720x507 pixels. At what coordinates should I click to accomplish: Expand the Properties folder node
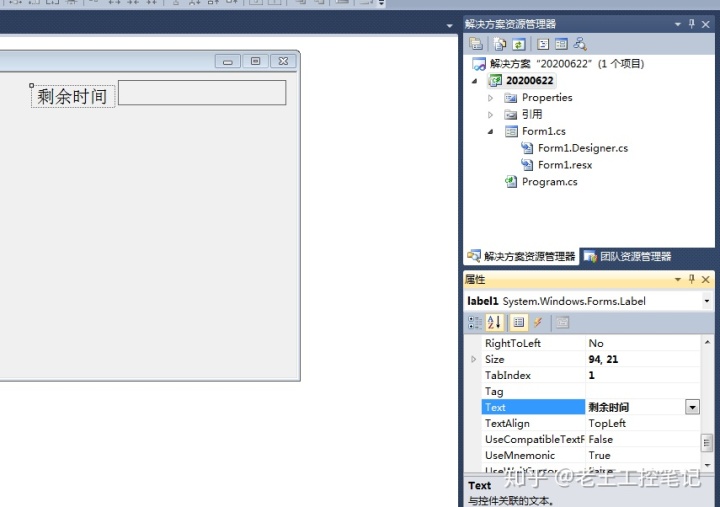pos(490,98)
